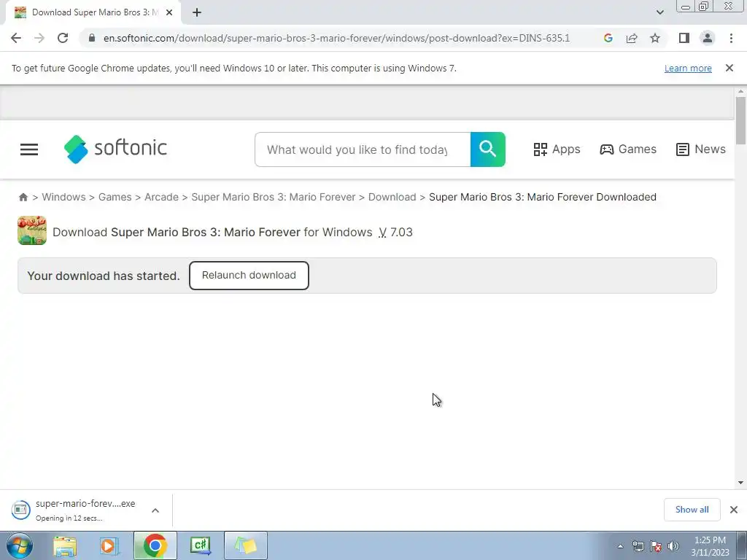Submit search with magnifier button
Image resolution: width=747 pixels, height=560 pixels.
tap(488, 149)
